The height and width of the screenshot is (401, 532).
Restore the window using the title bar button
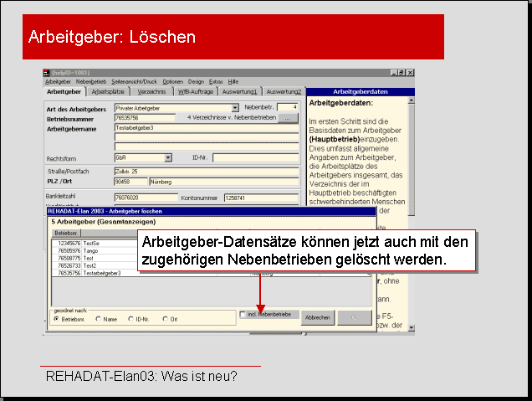(x=401, y=73)
